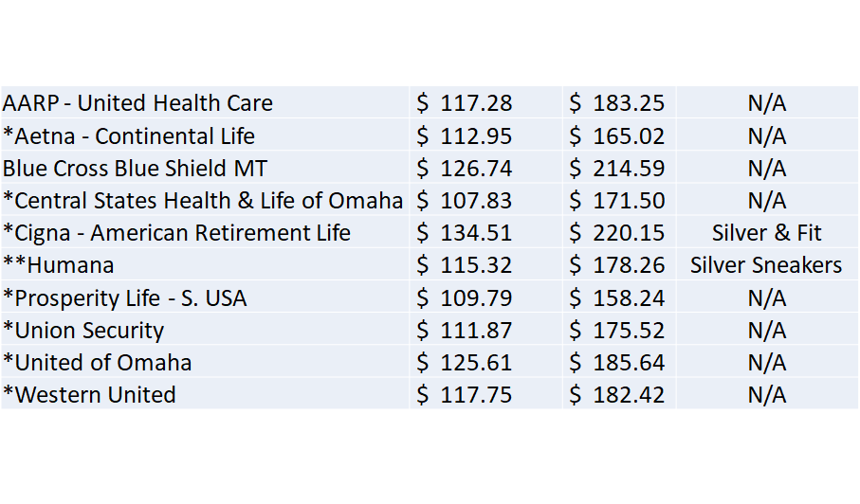
Task: Click the $126.74 price cell
Action: (486, 168)
